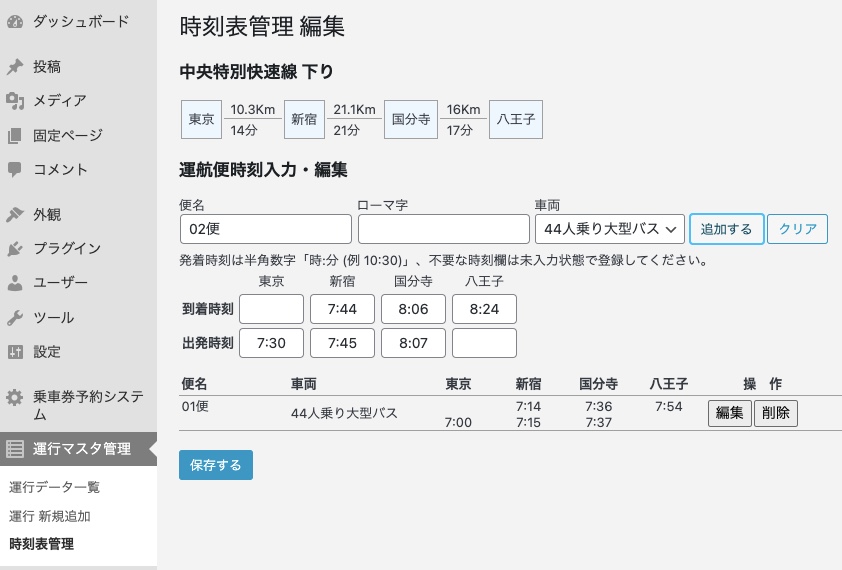842x570 pixels.
Task: Click the クリア button
Action: (797, 229)
